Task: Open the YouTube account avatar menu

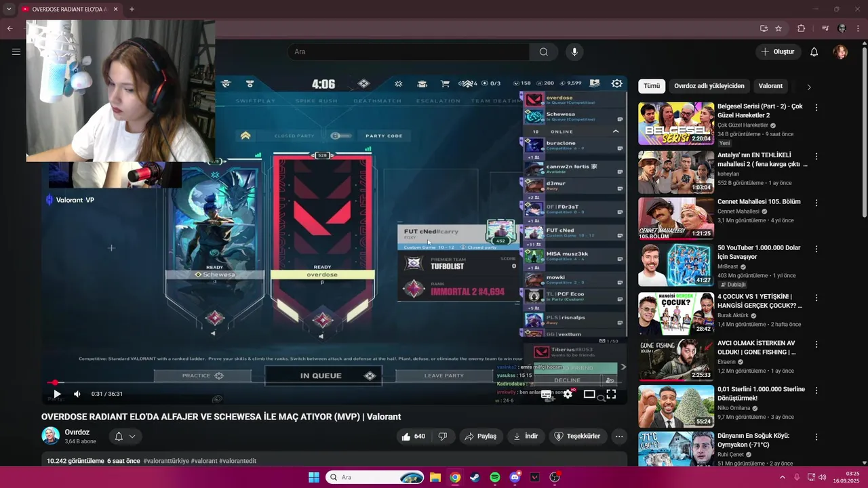Action: coord(841,52)
